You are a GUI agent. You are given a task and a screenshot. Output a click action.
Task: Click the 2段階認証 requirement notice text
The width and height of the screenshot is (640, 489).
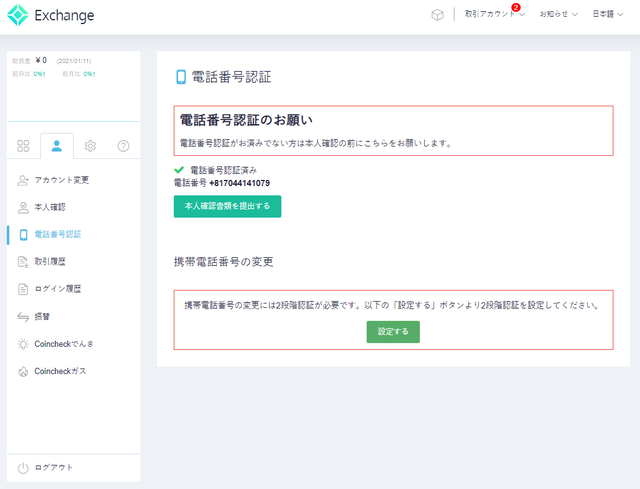pos(392,305)
